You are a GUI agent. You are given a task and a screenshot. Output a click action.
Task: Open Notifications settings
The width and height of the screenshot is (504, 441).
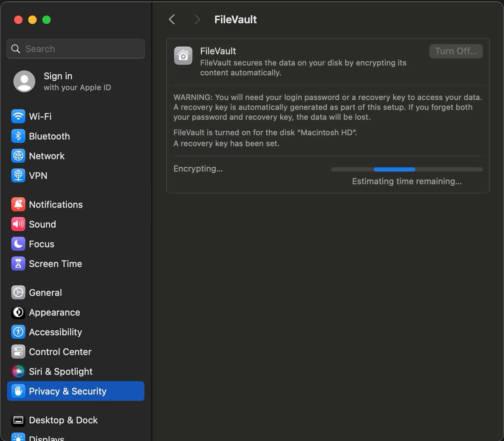(x=76, y=204)
